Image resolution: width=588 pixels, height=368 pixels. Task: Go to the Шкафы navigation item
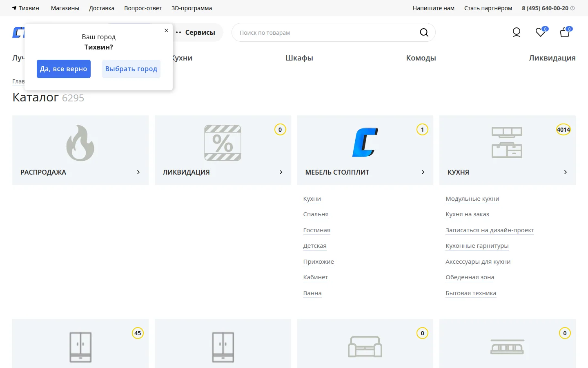(299, 58)
